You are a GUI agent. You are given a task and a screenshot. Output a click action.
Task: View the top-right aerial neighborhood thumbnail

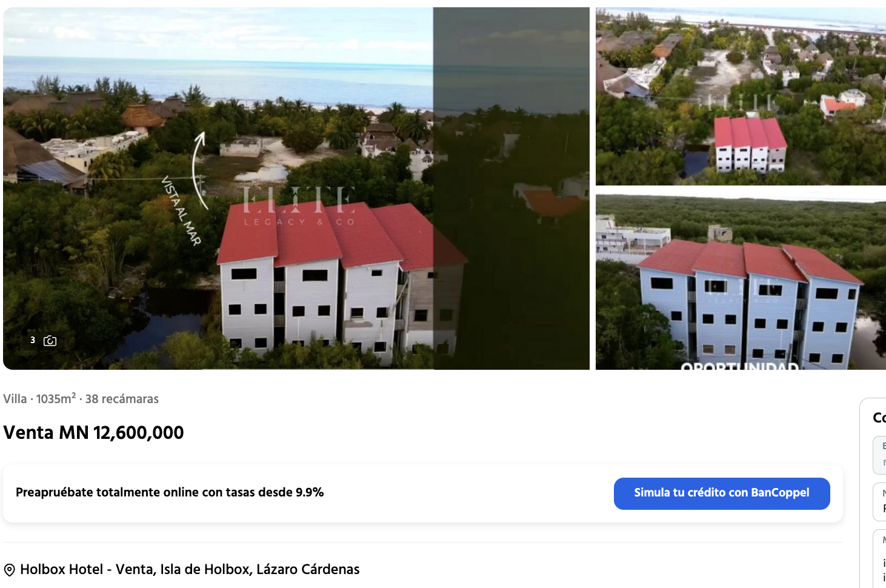[741, 96]
